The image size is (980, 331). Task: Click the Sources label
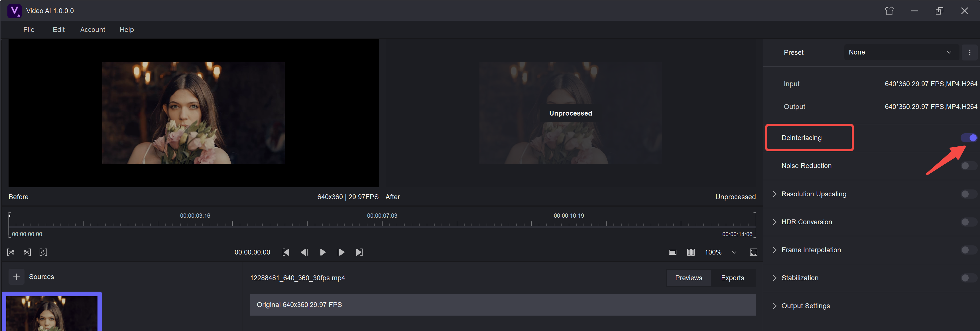point(41,277)
